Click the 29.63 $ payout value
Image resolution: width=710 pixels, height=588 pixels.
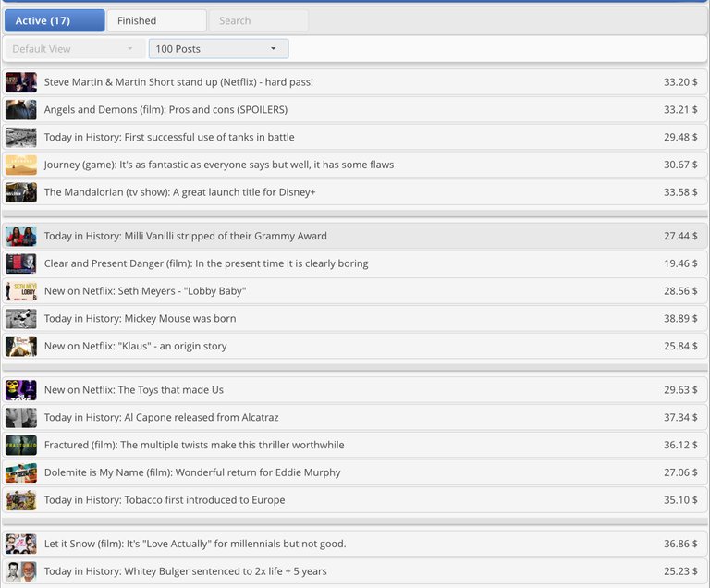tap(680, 390)
